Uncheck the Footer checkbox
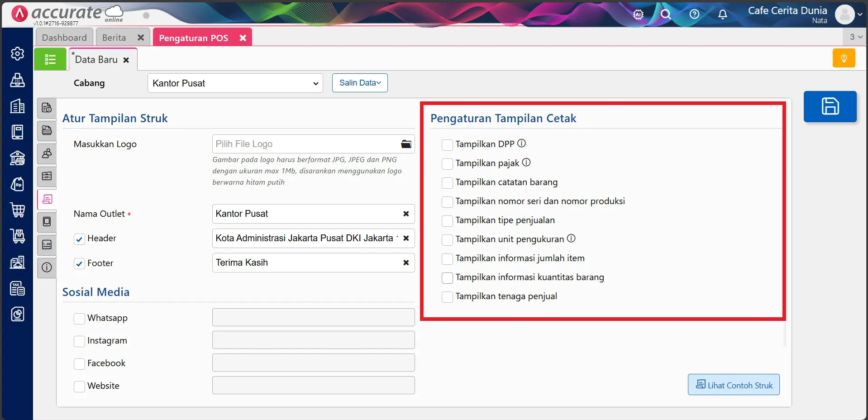This screenshot has height=420, width=868. point(79,264)
